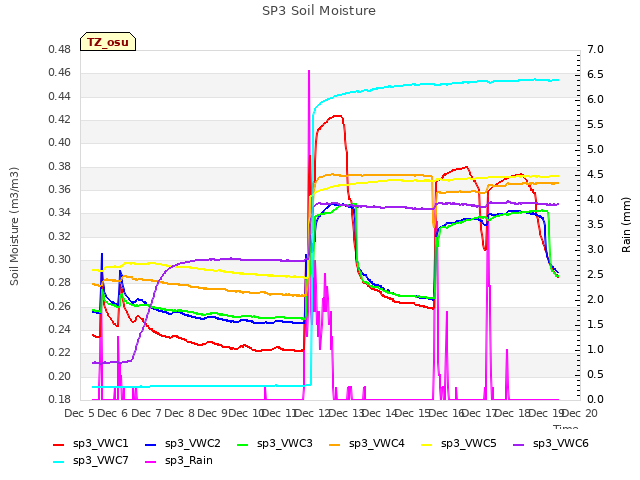Viewport: 640px width, 480px height.
Task: Select the sp3_VWC2 legend label
Action: tap(193, 444)
